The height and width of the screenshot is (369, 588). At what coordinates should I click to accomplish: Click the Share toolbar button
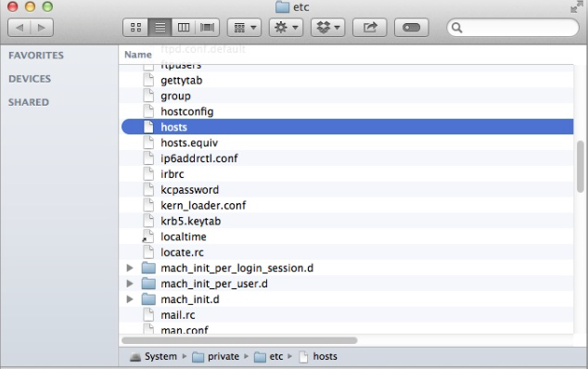coord(370,28)
